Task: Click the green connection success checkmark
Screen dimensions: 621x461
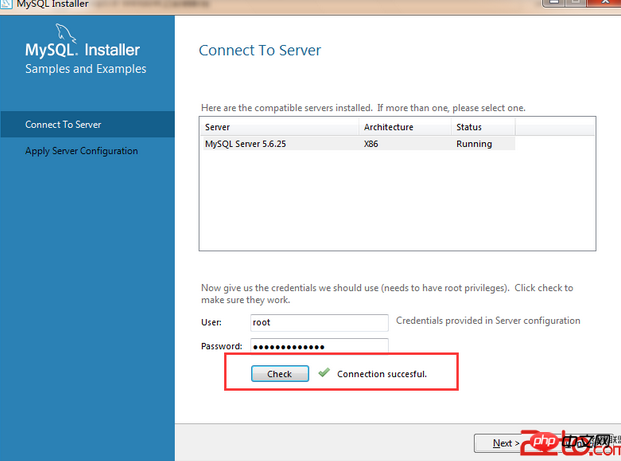Action: pos(324,372)
